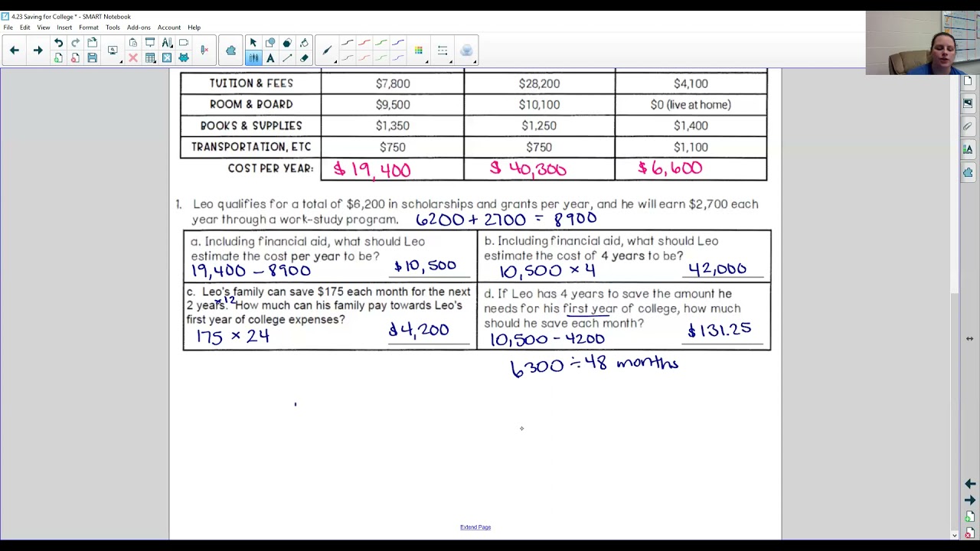Select the black pen preset in top row
The width and height of the screenshot is (980, 551).
[347, 43]
